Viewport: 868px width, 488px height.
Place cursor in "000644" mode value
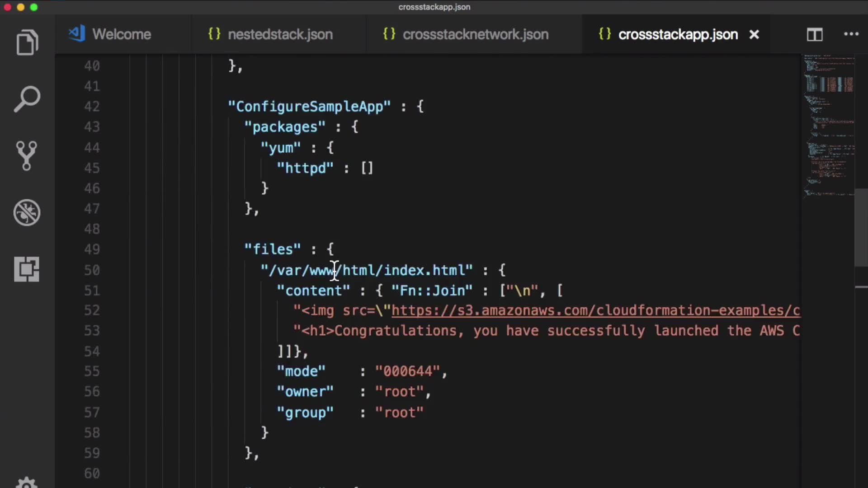pos(408,371)
